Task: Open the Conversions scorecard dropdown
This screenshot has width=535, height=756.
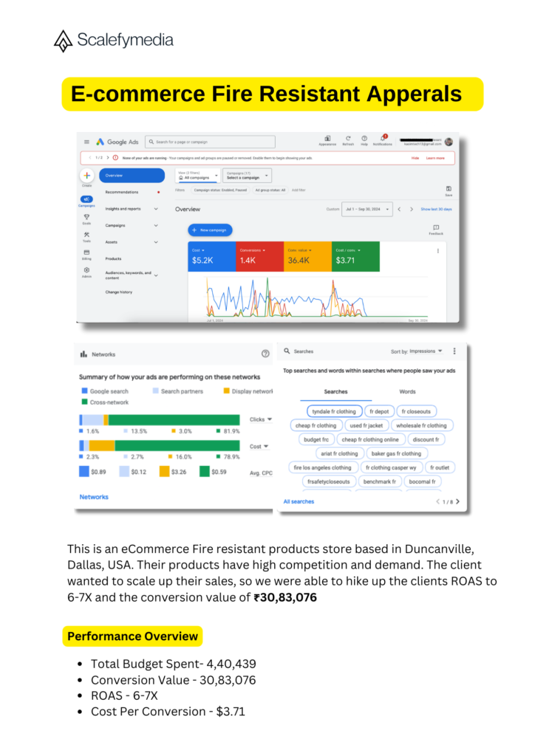Action: (253, 250)
